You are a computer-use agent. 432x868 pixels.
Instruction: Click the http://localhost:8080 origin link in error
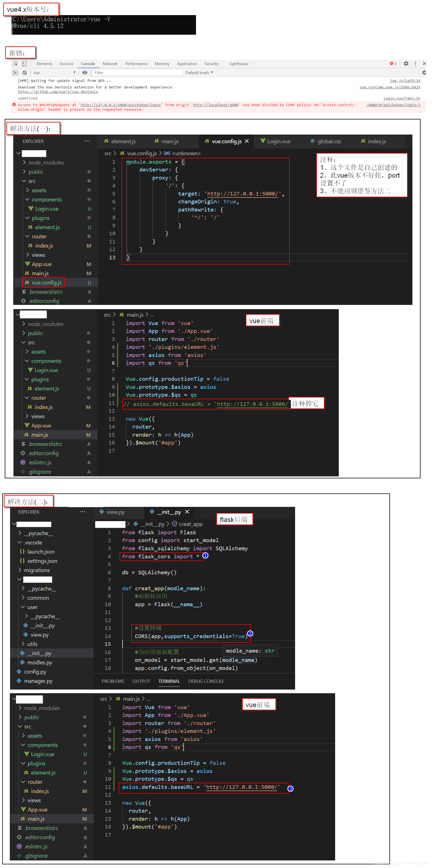pyautogui.click(x=216, y=105)
